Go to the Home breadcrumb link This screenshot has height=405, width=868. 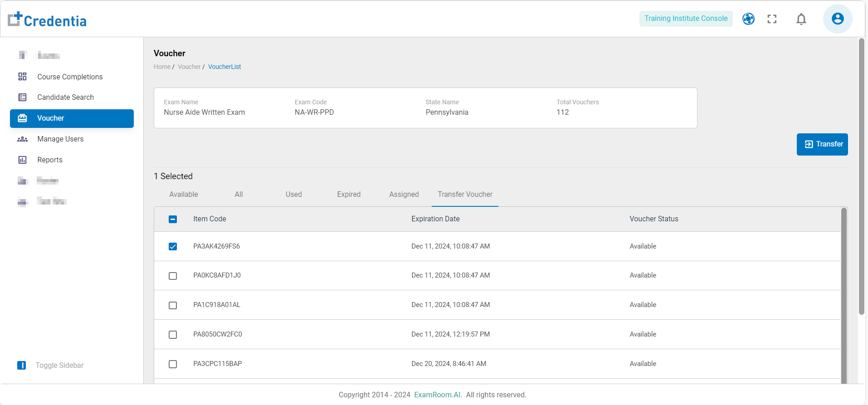pyautogui.click(x=162, y=67)
